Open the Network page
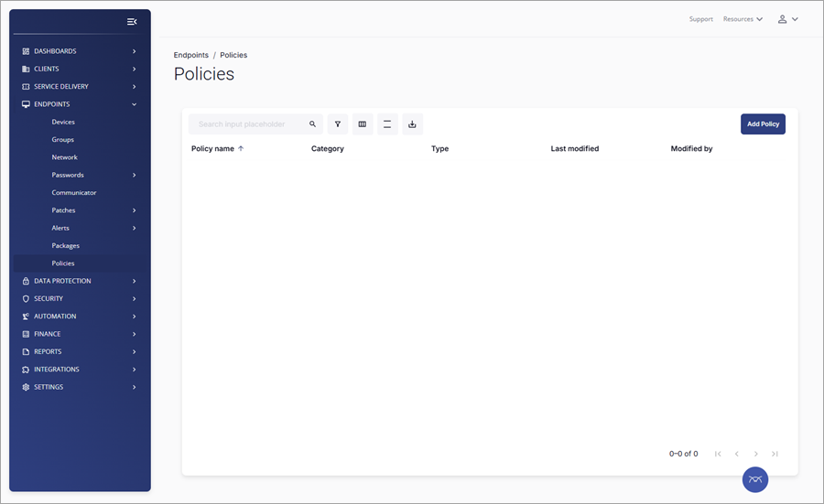 point(64,157)
